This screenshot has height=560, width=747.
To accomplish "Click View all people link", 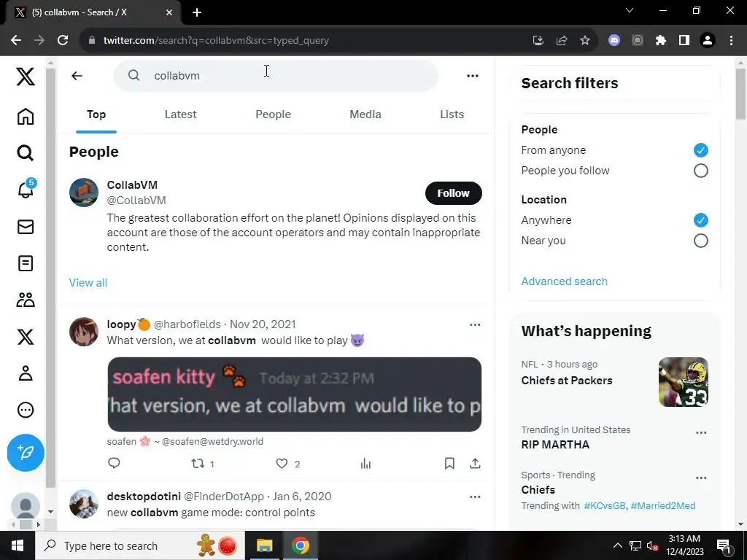I will click(88, 282).
